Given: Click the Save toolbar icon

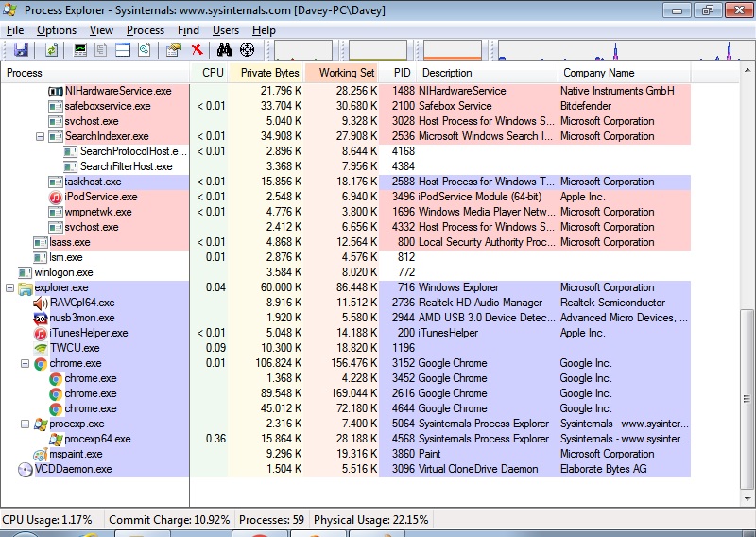Looking at the screenshot, I should (20, 50).
